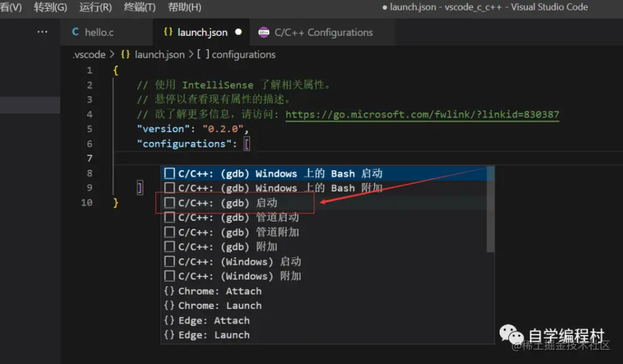This screenshot has height=364, width=623.
Task: Click line number 10 in gutter
Action: pos(87,203)
